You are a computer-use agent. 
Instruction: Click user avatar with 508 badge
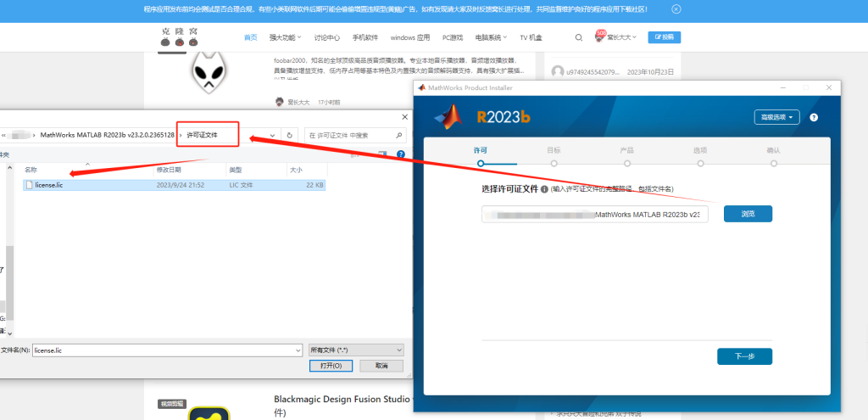click(600, 36)
